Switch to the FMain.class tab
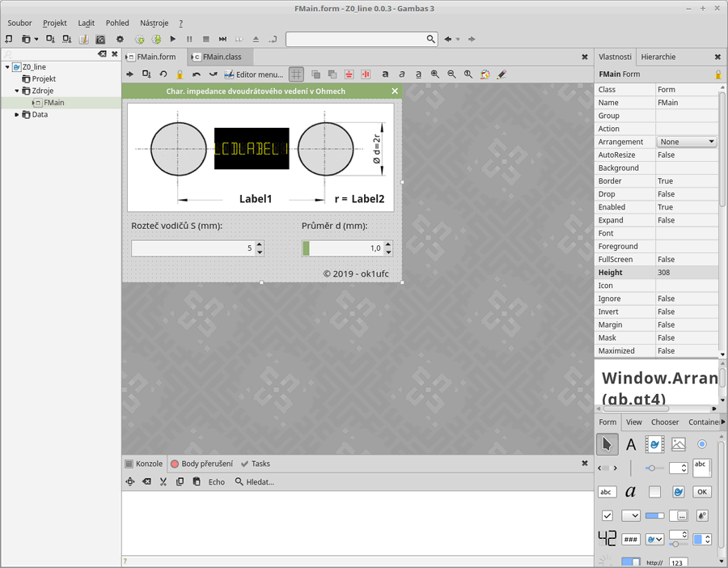The image size is (728, 568). pos(221,57)
